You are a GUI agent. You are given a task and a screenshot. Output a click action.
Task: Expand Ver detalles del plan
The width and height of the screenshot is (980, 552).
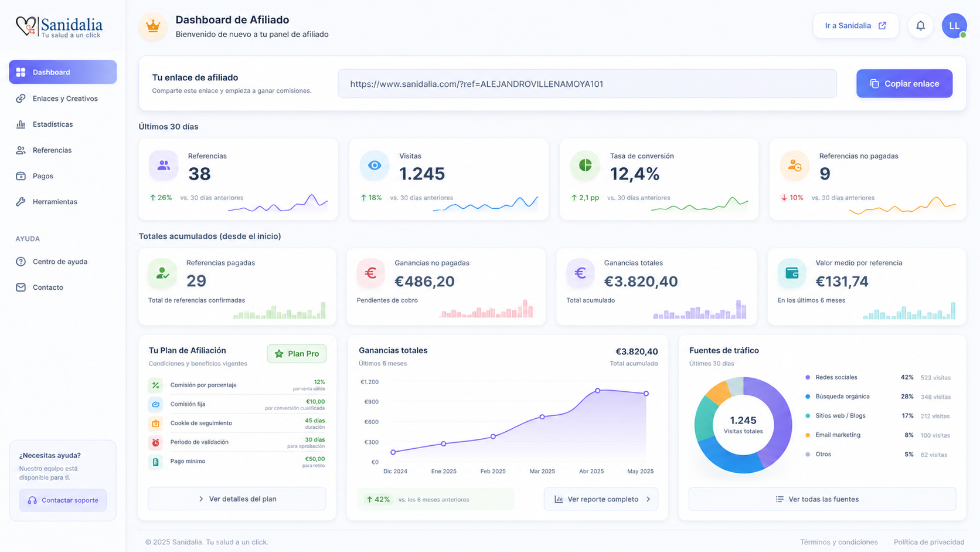[x=237, y=499]
